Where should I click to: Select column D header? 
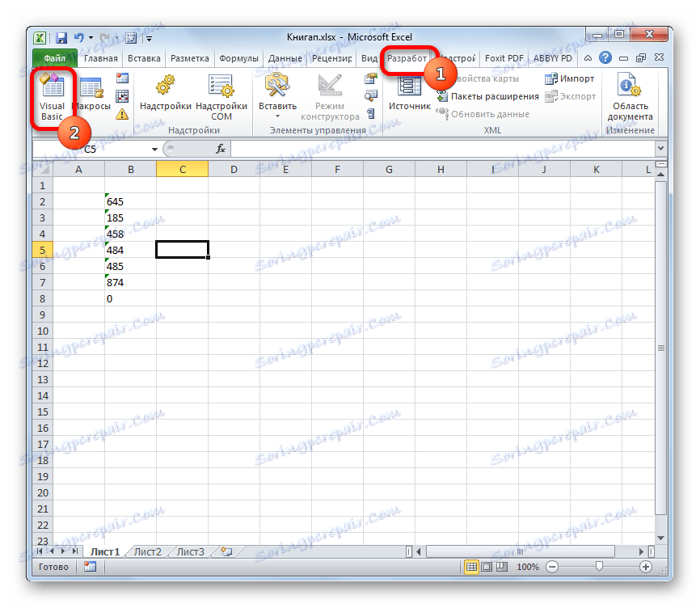tap(234, 170)
